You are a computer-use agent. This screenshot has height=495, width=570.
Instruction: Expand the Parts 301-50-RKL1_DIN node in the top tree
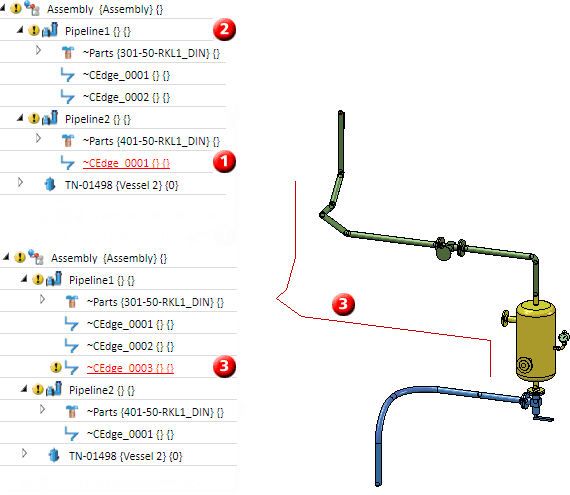coord(39,50)
